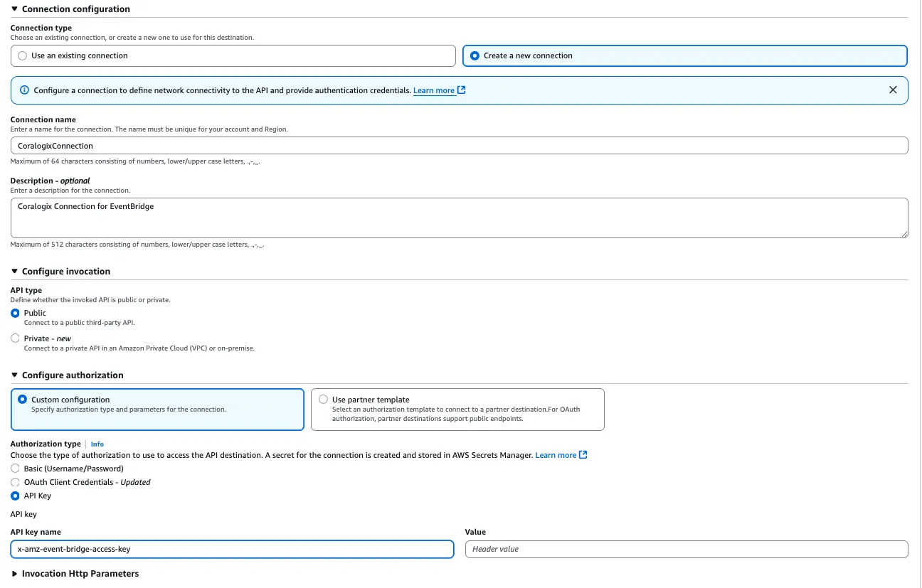Choose the Public API type
This screenshot has height=588, width=922.
15,313
